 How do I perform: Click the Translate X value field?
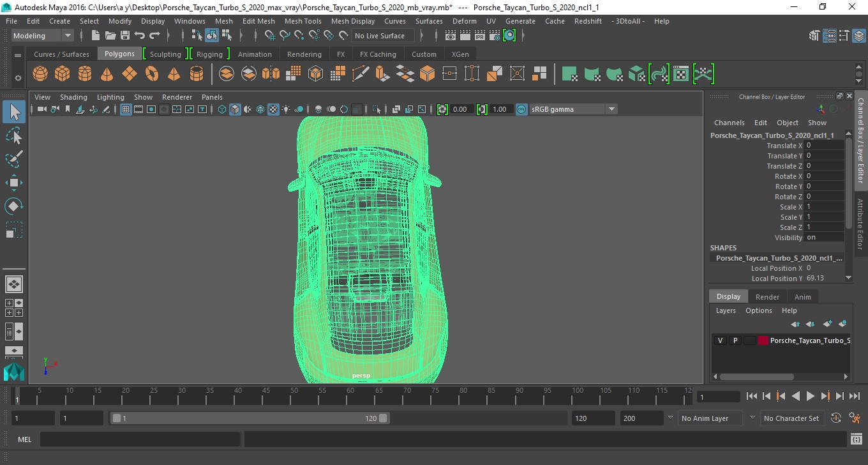point(825,146)
